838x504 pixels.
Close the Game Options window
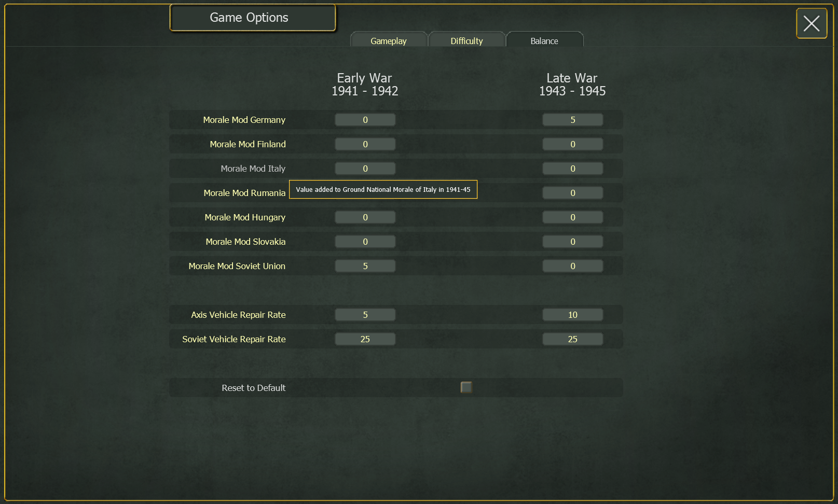click(x=811, y=23)
